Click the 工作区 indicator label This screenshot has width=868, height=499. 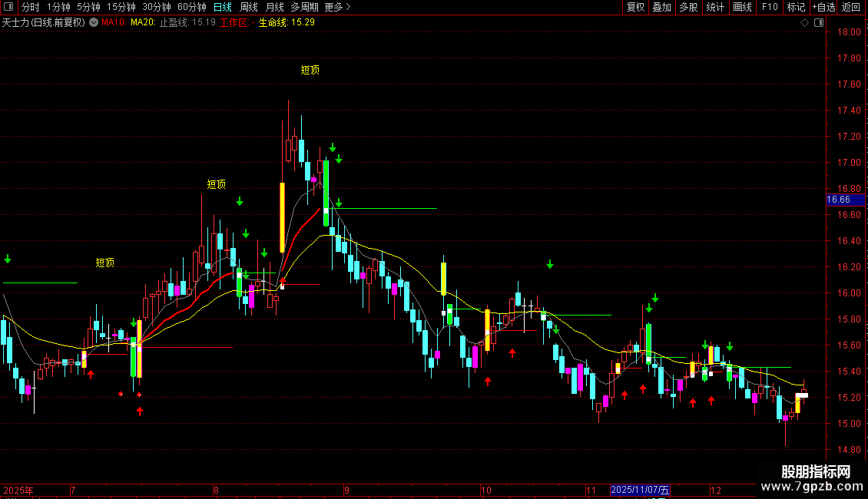[237, 23]
